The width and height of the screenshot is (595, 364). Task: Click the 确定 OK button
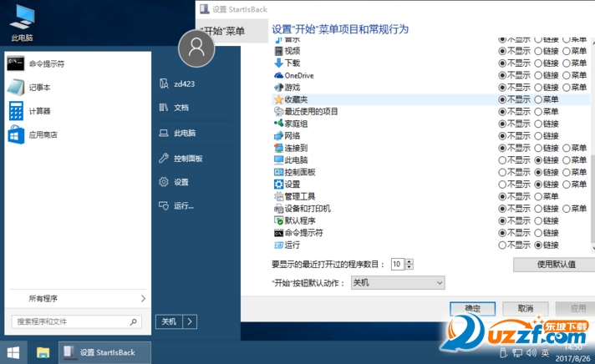472,308
